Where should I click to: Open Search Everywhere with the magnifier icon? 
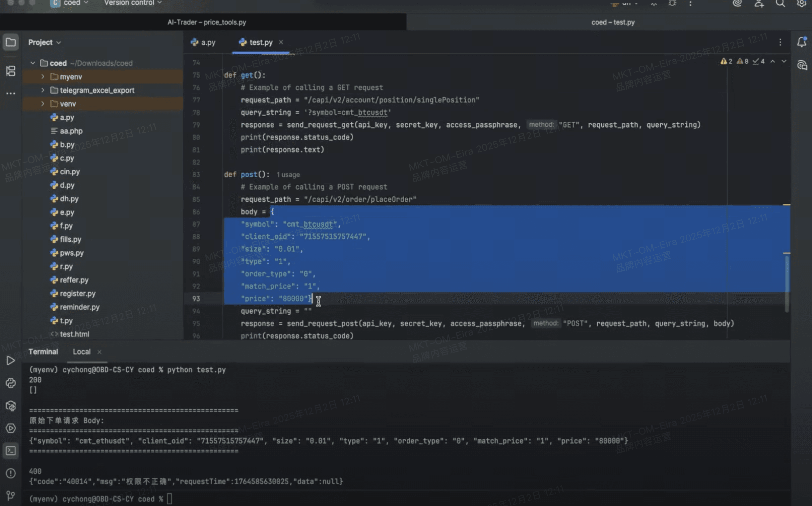[780, 3]
